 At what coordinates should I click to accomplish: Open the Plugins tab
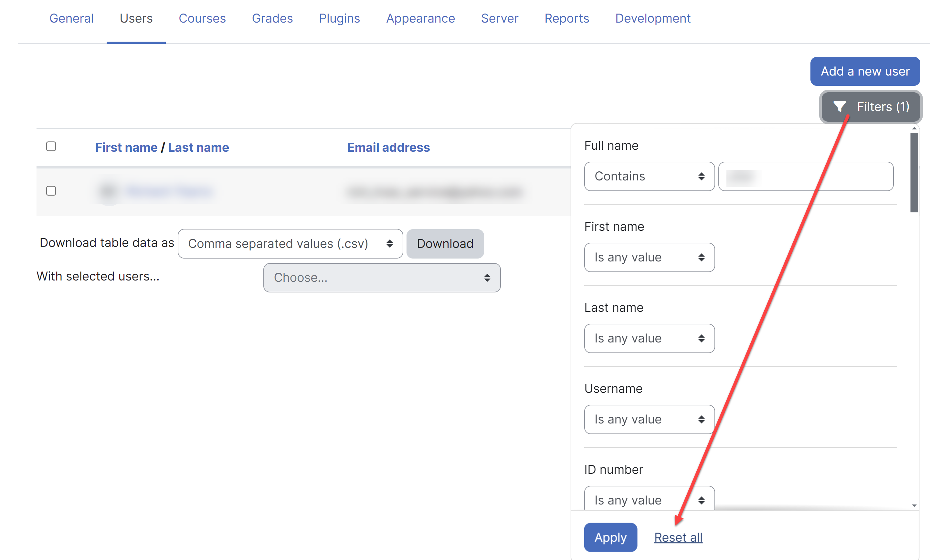[339, 18]
